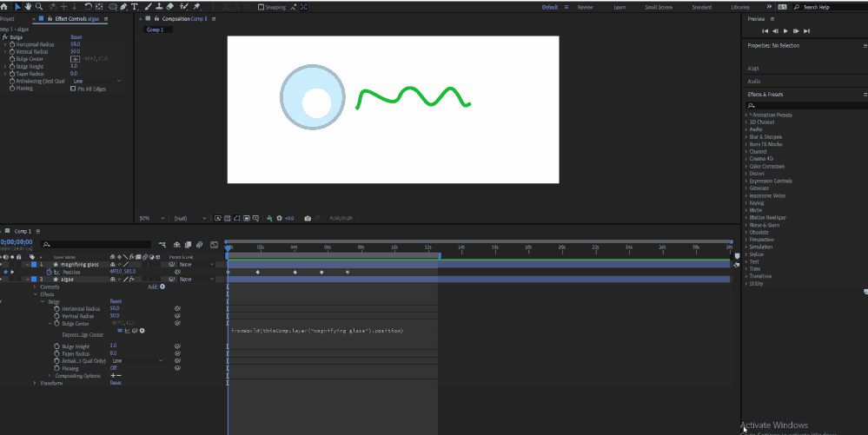
Task: Toggle Bulge Height stopwatch in timeline
Action: [x=56, y=346]
